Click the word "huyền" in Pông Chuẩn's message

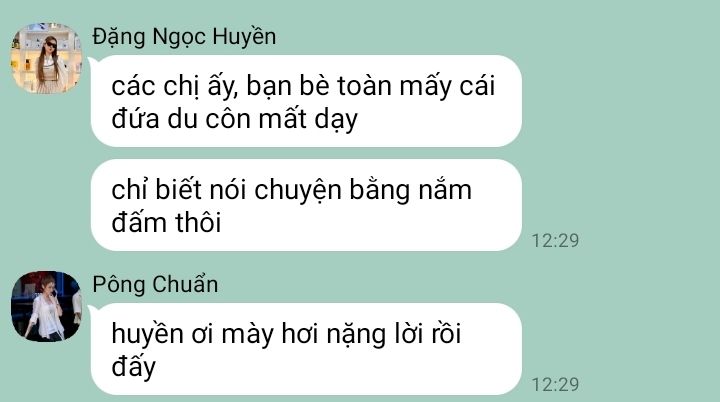pyautogui.click(x=147, y=334)
